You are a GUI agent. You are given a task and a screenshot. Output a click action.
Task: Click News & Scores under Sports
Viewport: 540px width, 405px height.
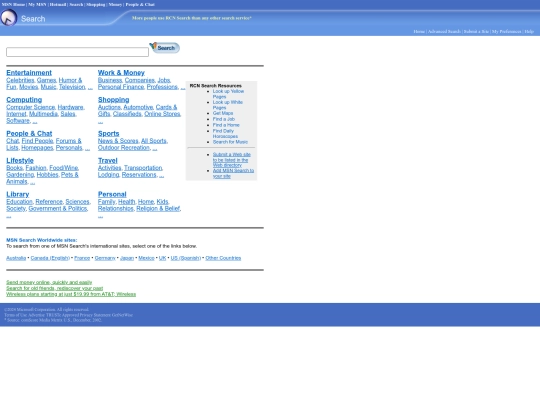point(118,141)
